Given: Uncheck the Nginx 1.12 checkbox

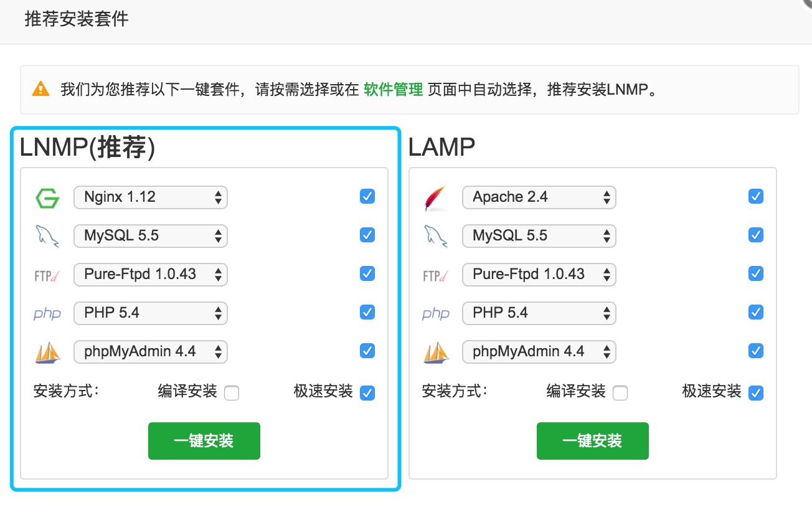Looking at the screenshot, I should (367, 197).
